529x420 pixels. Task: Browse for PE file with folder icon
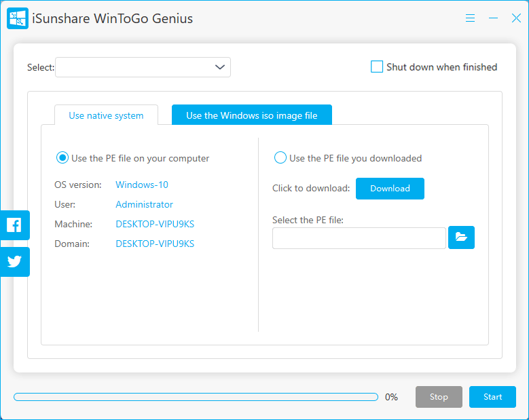click(x=461, y=237)
